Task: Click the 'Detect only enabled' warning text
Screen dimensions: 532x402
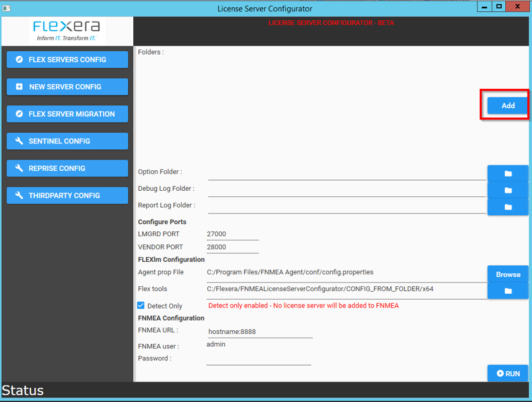Action: tap(304, 306)
